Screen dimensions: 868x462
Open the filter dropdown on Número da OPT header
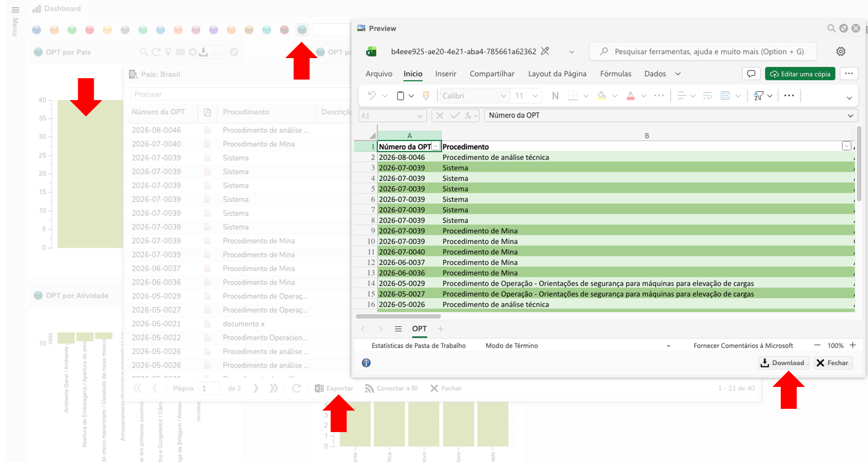[x=436, y=146]
